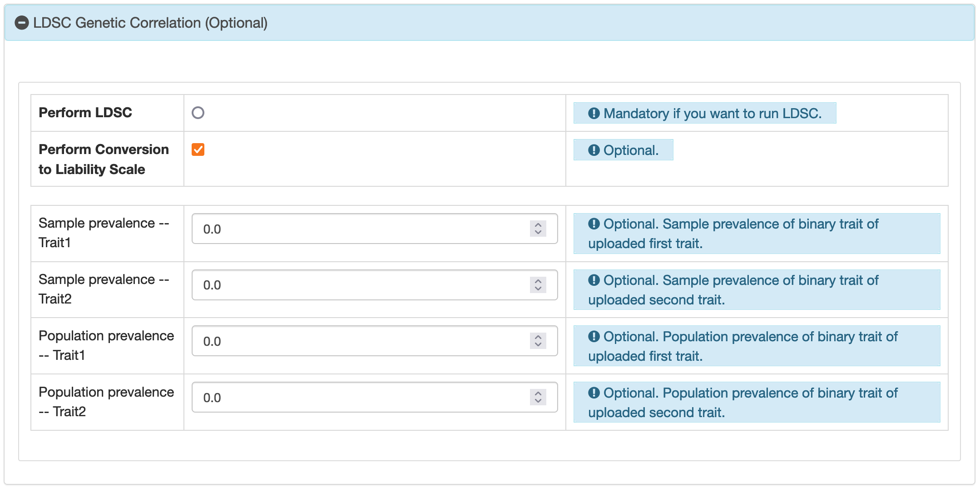Viewport: 980px width, 488px height.
Task: Click the Population prevalence Trait1 input field
Action: (359, 341)
